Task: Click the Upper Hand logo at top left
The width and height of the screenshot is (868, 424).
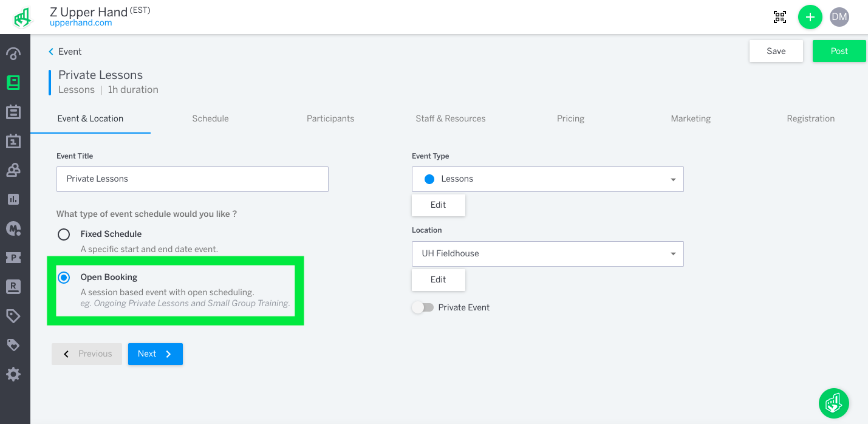Action: (22, 18)
